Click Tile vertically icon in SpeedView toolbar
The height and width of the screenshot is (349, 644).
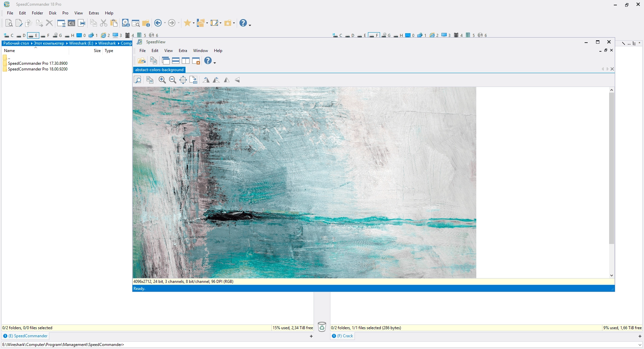tap(185, 61)
